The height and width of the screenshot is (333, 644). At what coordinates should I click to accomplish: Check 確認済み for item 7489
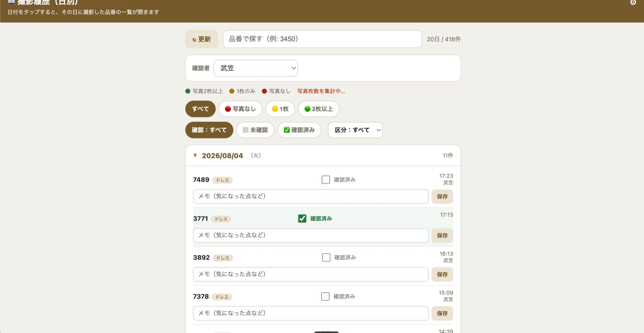point(326,180)
